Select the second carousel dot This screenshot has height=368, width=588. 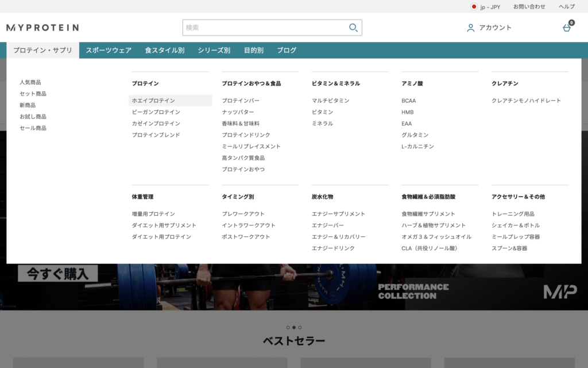[x=294, y=327]
